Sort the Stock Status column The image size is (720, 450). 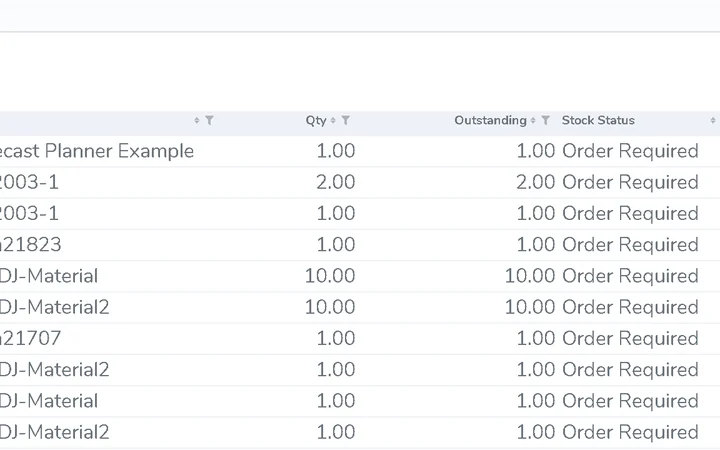[713, 120]
